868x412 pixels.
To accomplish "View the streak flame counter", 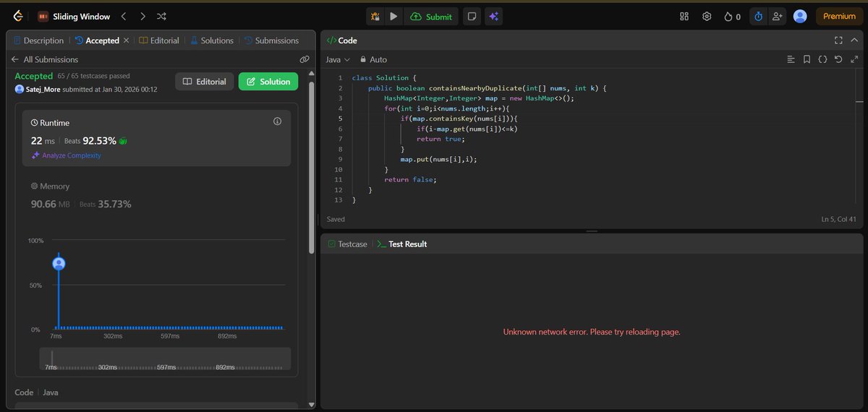I will click(x=732, y=16).
